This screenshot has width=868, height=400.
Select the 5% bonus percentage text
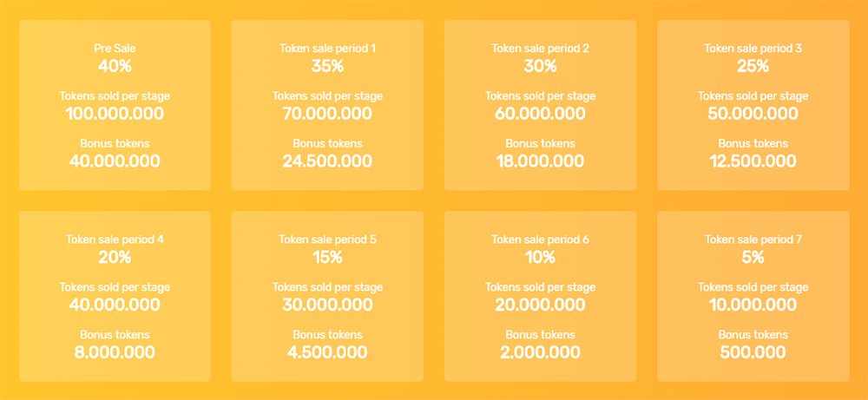[x=753, y=258]
